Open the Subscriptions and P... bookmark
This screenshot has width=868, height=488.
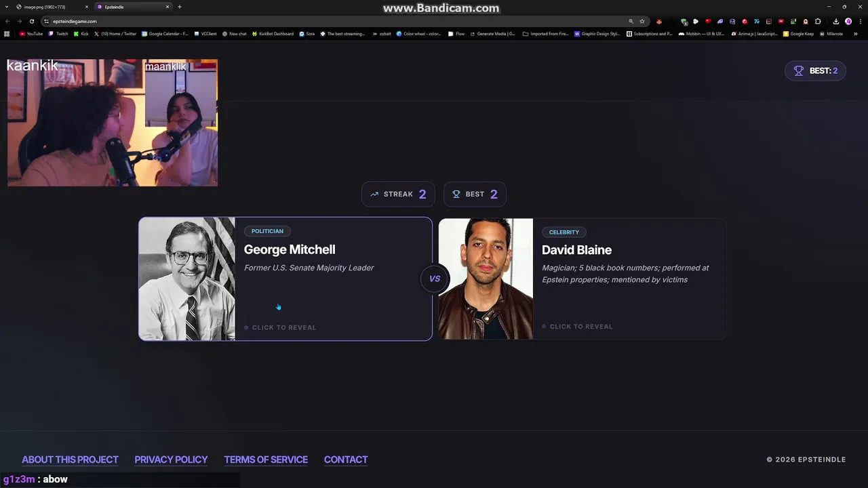point(650,33)
